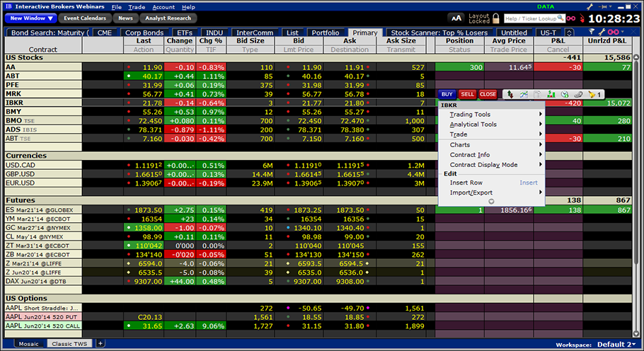Screen dimensions: 644x351
Task: Switch to the Portfolio tab
Action: point(326,33)
